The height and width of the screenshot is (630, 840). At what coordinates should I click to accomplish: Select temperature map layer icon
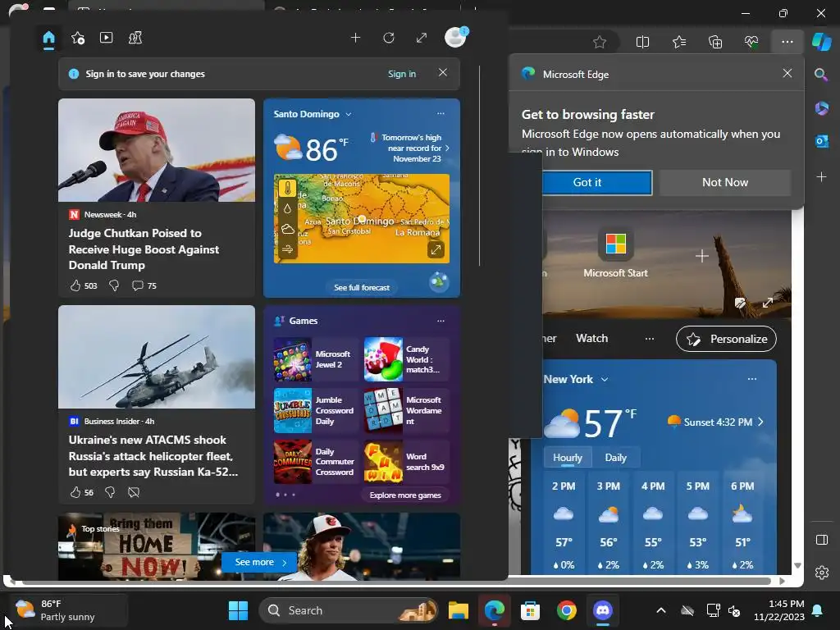(x=288, y=189)
